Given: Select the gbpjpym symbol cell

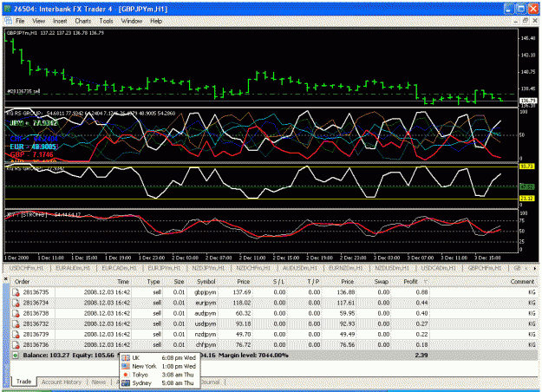Looking at the screenshot, I should [206, 292].
